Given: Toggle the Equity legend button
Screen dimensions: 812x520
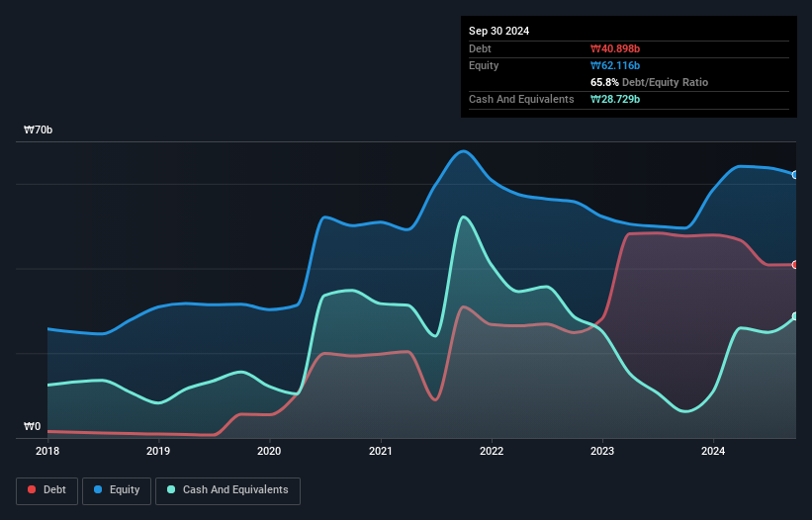Looking at the screenshot, I should coord(117,490).
